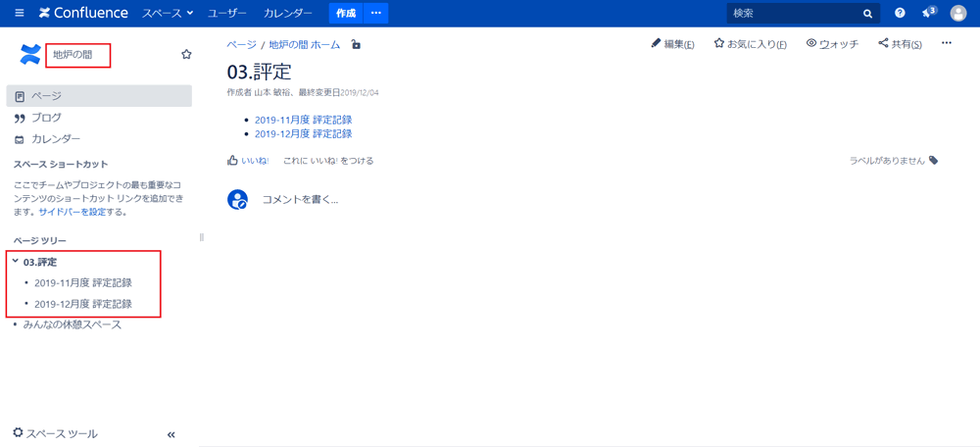980x447 pixels.
Task: Open the スペース dropdown menu
Action: [168, 14]
